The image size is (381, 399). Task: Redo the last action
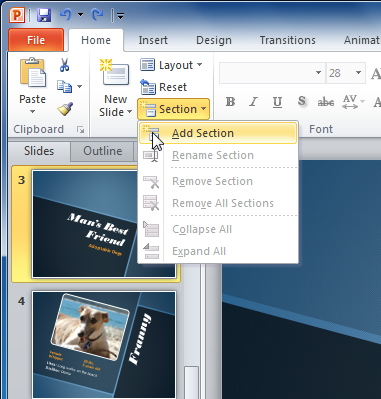tap(97, 15)
